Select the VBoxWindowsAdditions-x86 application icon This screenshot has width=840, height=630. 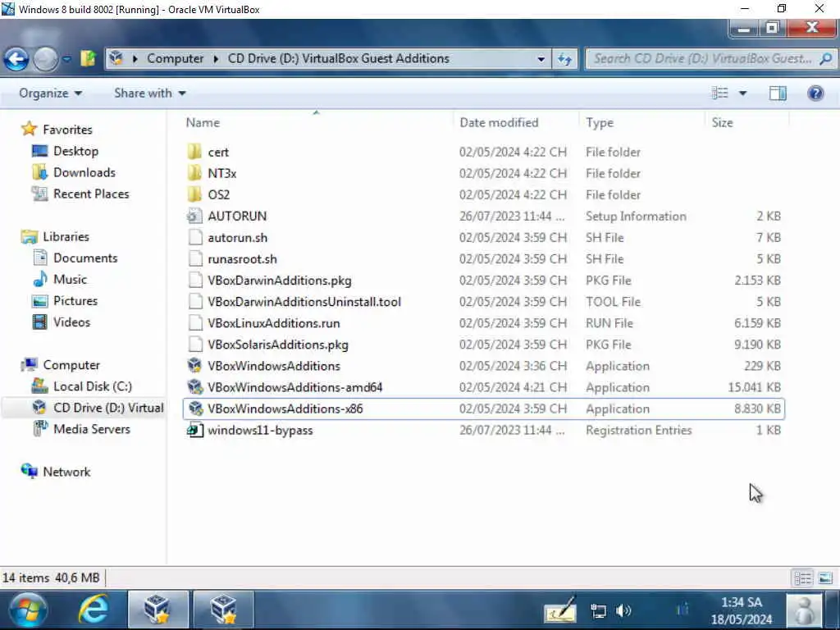(x=195, y=409)
